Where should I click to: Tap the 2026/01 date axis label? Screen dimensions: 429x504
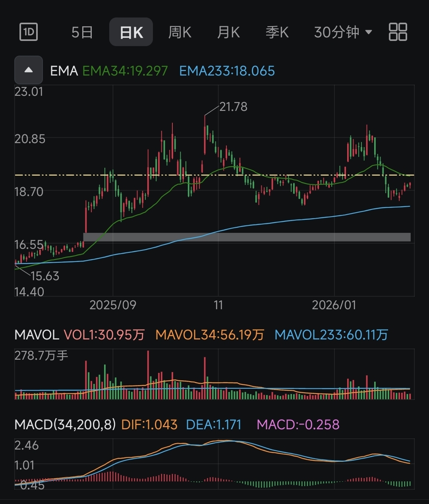[x=334, y=305]
